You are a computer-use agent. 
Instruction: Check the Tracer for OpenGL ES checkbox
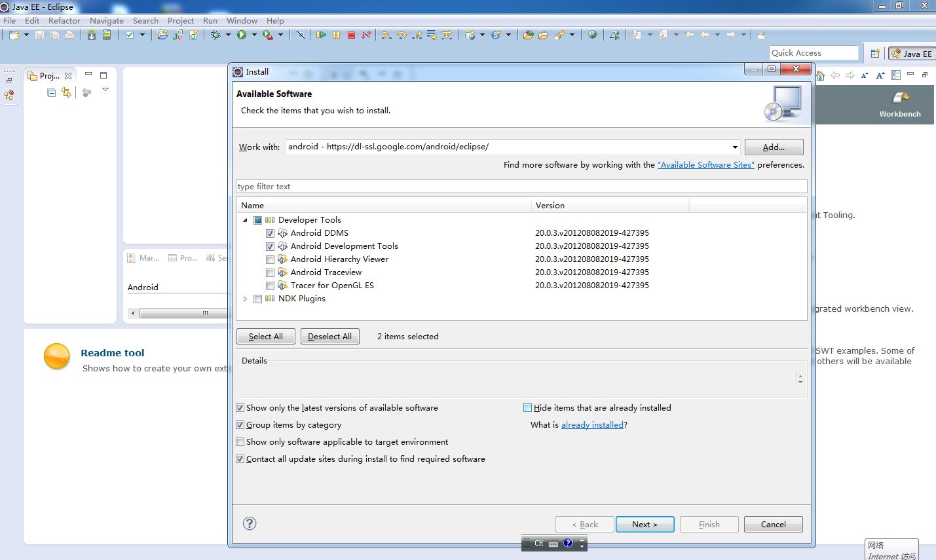coord(270,286)
